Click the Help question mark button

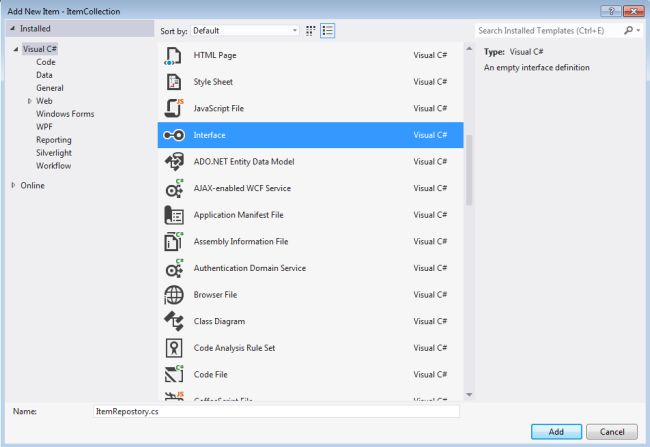(x=611, y=11)
